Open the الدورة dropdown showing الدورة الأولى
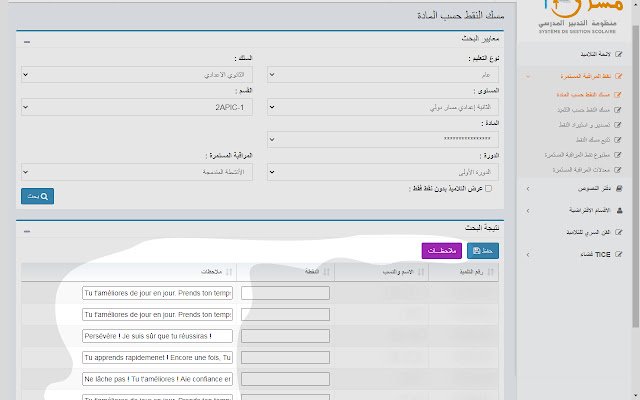The image size is (640, 400). tap(383, 172)
